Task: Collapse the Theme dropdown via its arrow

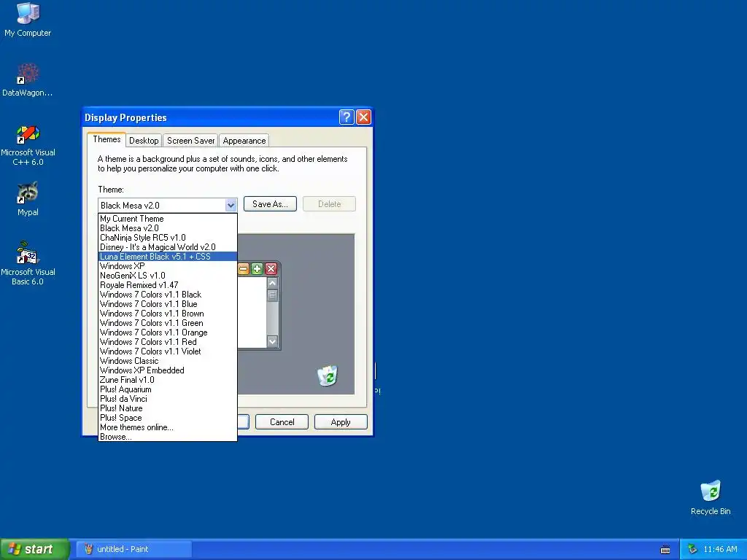Action: [231, 205]
